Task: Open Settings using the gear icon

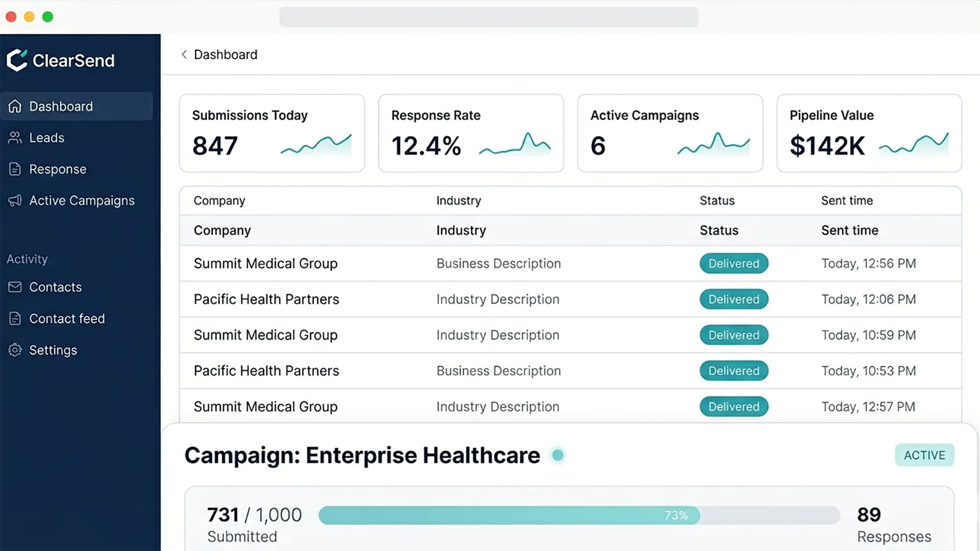Action: click(x=15, y=350)
